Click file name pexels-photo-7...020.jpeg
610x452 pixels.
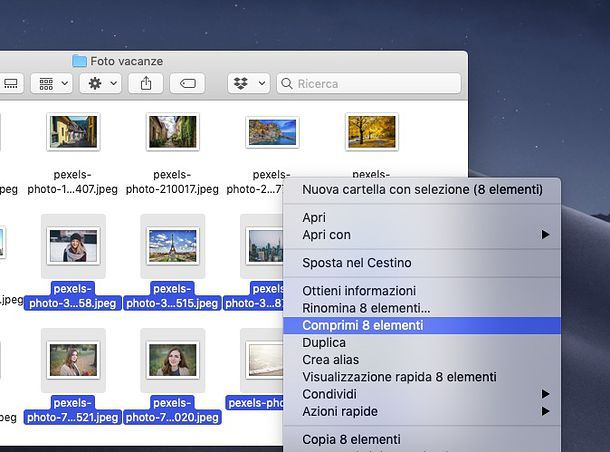click(x=172, y=410)
